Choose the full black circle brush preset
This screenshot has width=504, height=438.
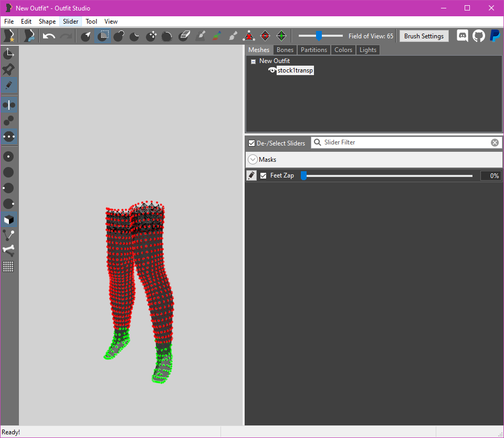coord(9,172)
